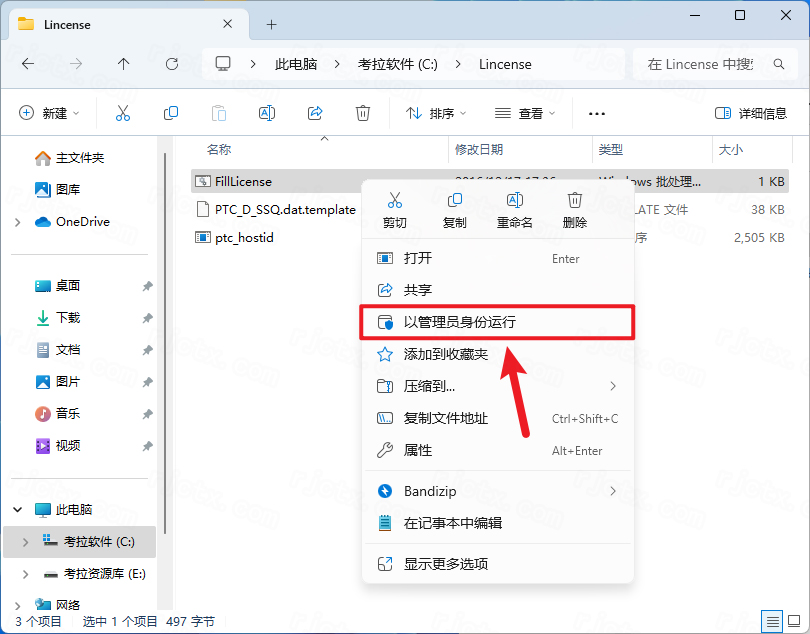The image size is (810, 634).
Task: Add a new tab with plus
Action: coord(271,24)
